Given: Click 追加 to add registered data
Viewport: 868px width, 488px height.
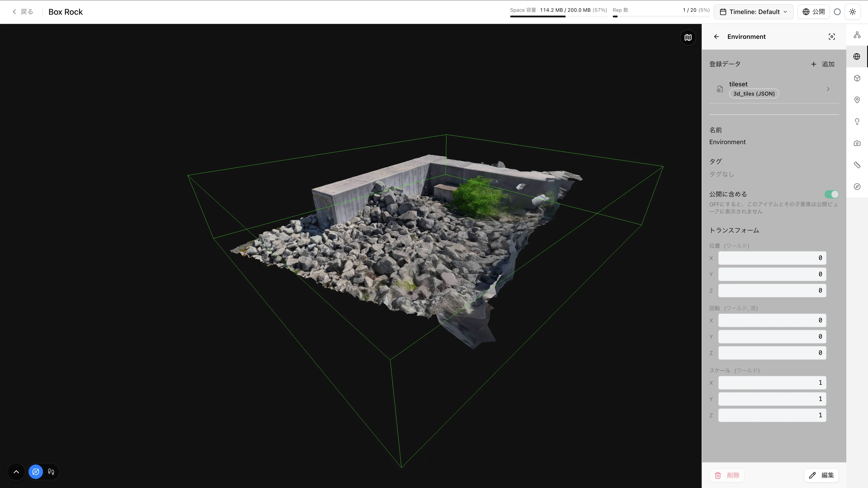Looking at the screenshot, I should click(823, 64).
